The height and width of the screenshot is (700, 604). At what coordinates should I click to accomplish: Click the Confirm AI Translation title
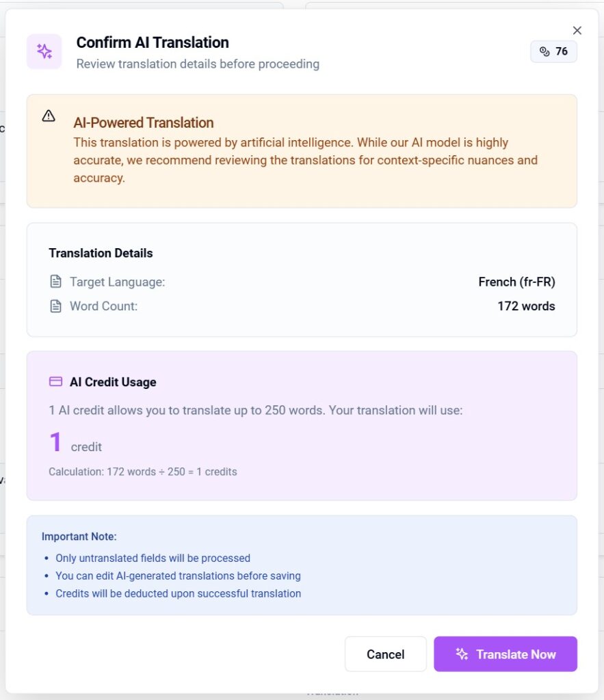[153, 42]
